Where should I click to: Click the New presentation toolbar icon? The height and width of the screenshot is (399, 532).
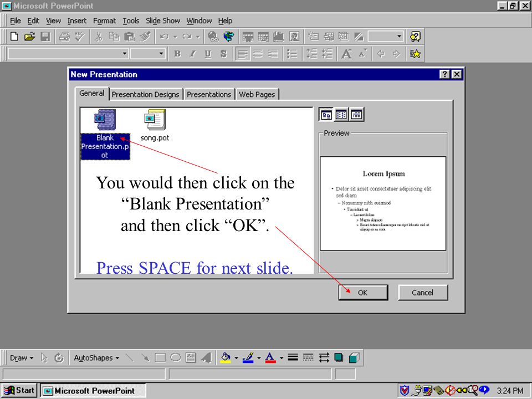[x=14, y=37]
